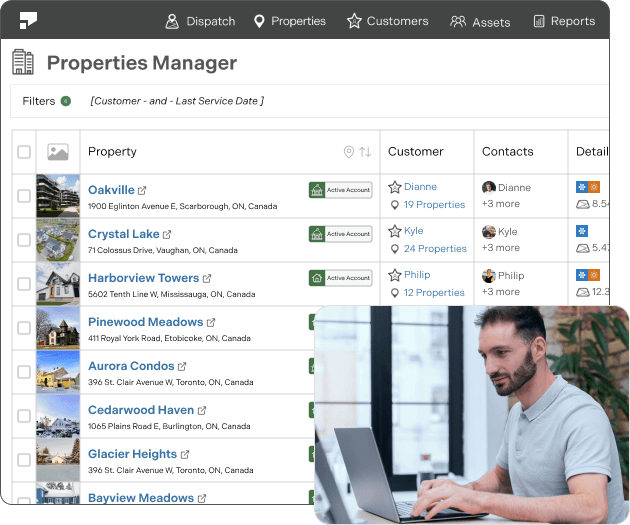Open the Harborview Towers property link
This screenshot has width=630, height=525.
tap(143, 278)
